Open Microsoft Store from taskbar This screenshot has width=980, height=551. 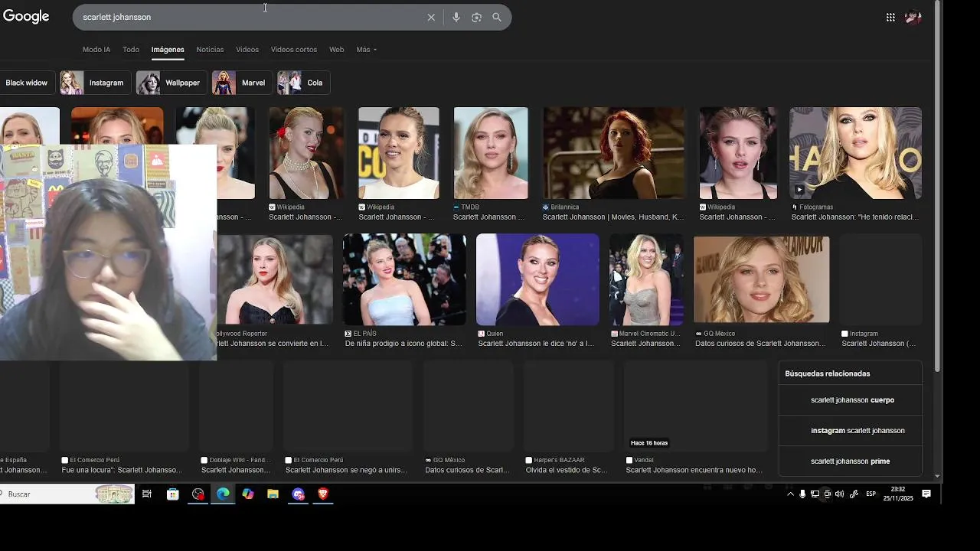tap(173, 494)
